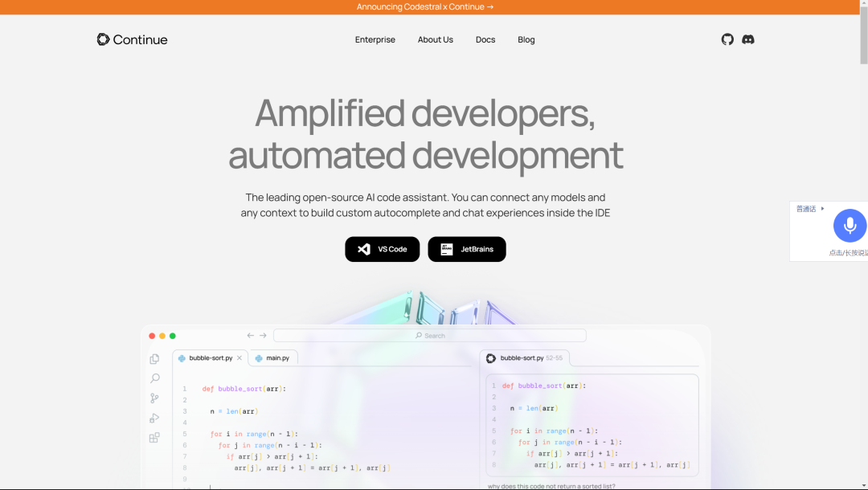Select the Source Control icon in the sidebar
Viewport: 868px width, 490px height.
154,398
